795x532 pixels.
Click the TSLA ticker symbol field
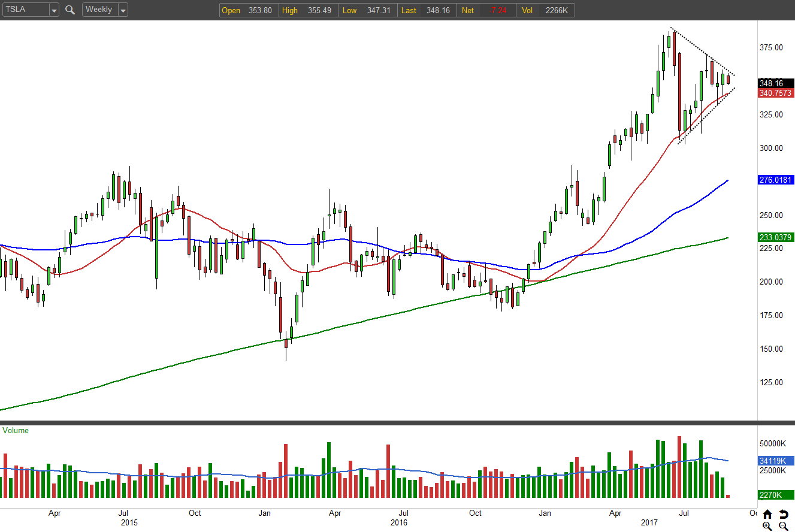(x=25, y=10)
